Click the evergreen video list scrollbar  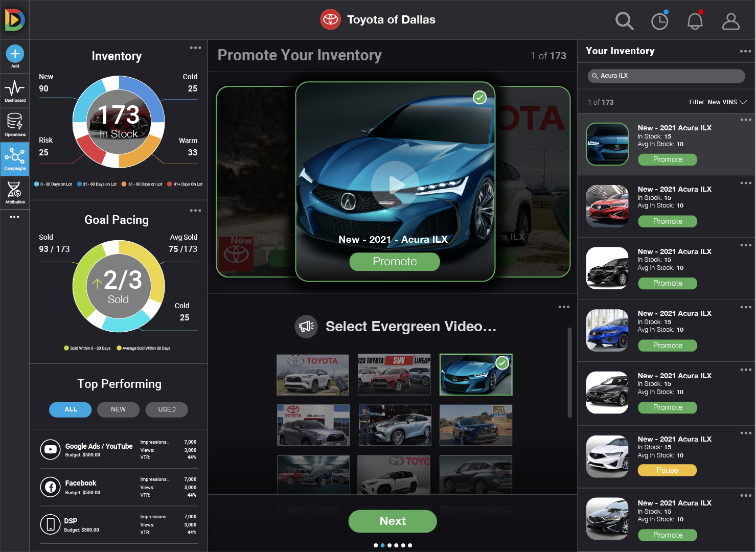point(569,372)
